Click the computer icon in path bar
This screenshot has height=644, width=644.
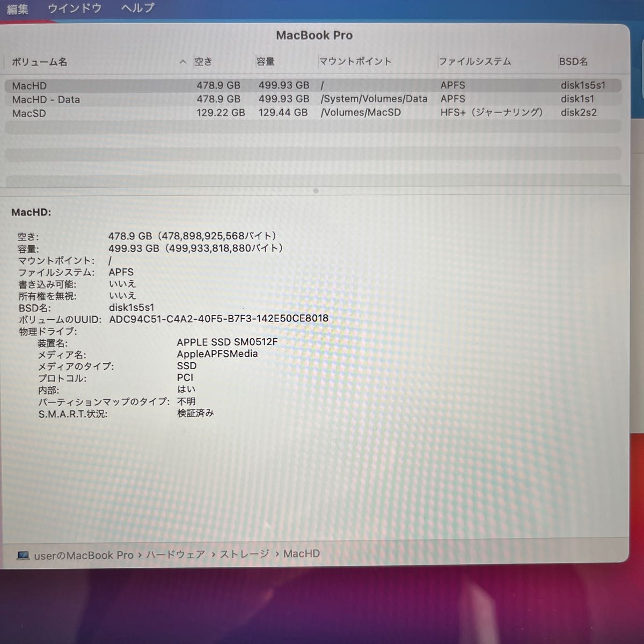[23, 555]
